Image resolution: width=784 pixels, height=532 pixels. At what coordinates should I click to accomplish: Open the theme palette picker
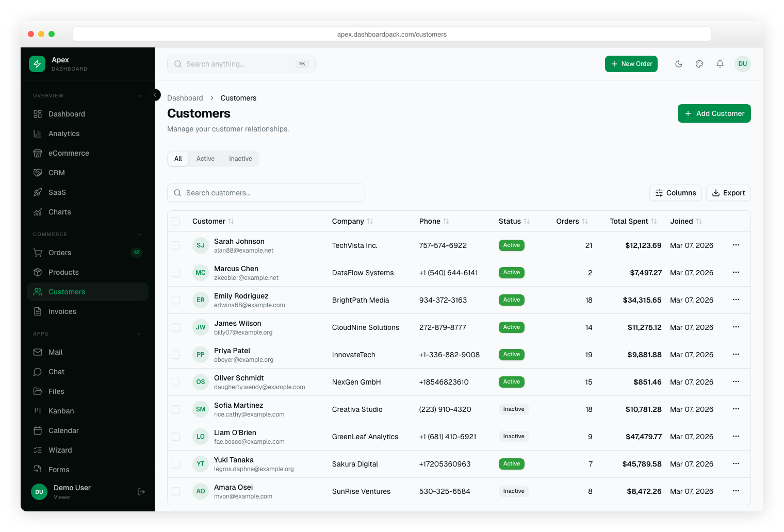point(699,64)
